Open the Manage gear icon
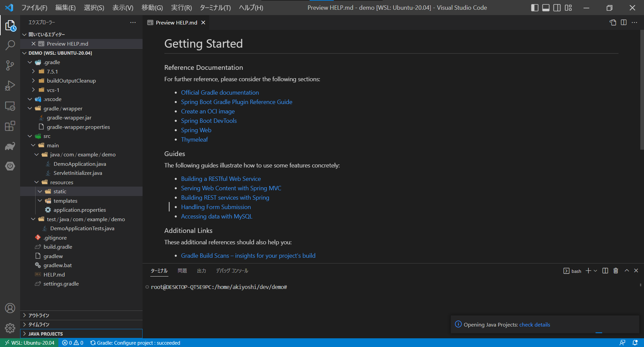The image size is (644, 347). (10, 328)
